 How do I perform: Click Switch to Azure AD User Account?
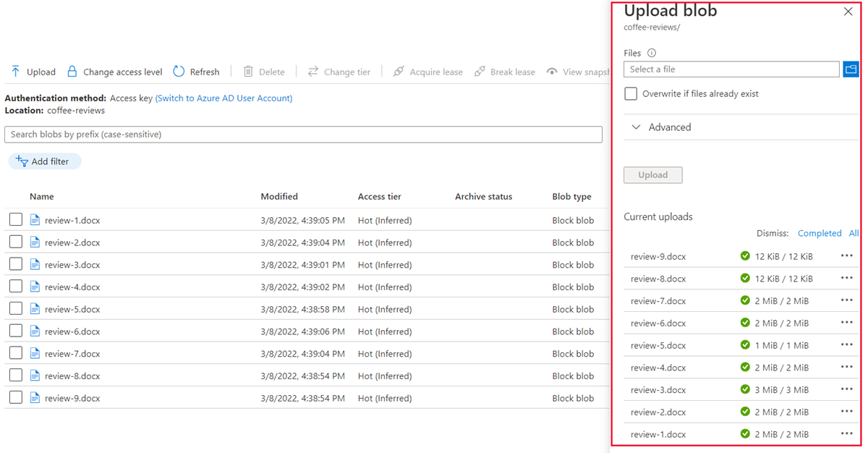point(224,98)
